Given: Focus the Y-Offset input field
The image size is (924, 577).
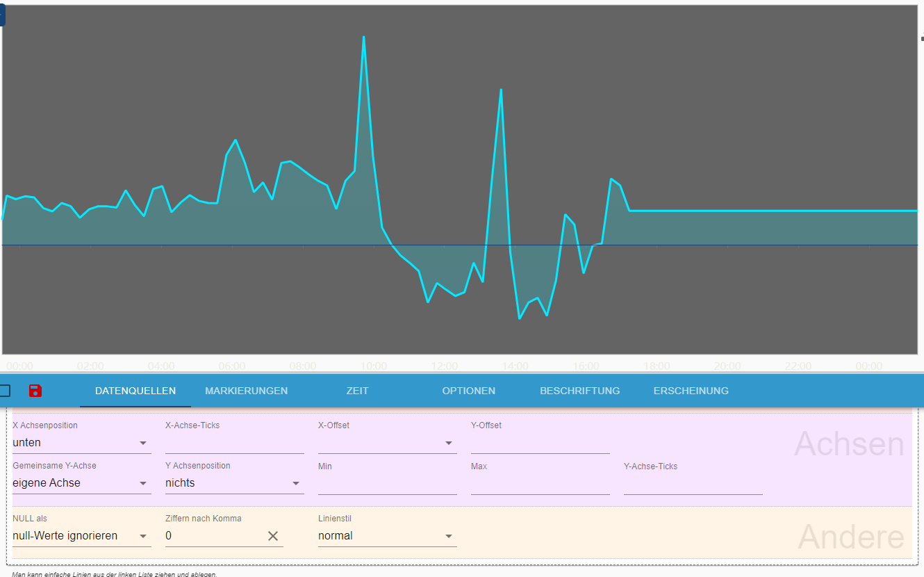Looking at the screenshot, I should tap(540, 444).
